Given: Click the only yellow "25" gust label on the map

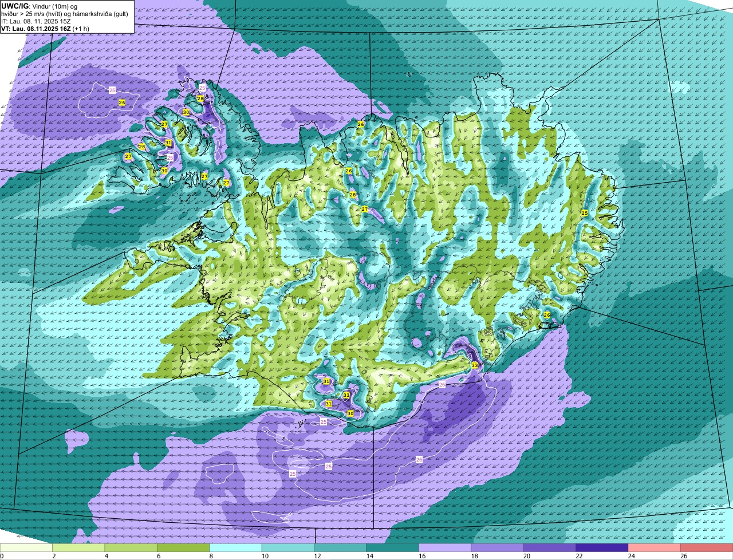Looking at the screenshot, I should click(585, 213).
